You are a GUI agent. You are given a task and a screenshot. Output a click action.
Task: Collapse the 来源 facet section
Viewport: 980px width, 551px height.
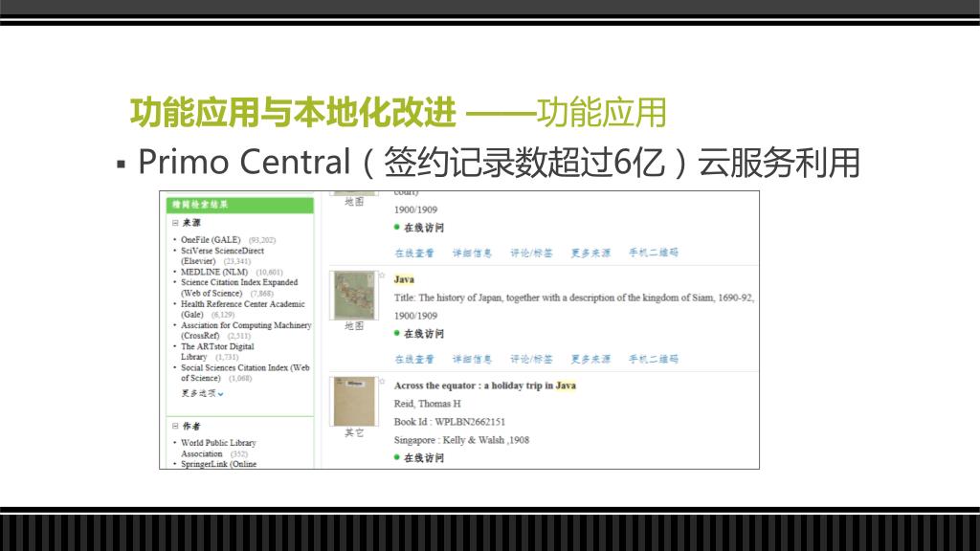pos(176,223)
